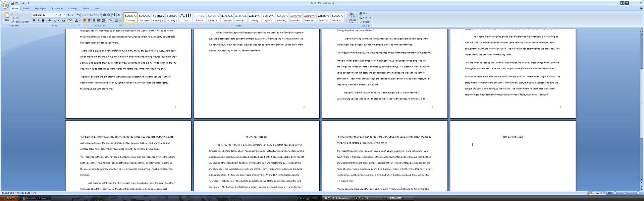The height and width of the screenshot is (201, 644).
Task: Click the Superscript icon
Action: click(x=59, y=21)
